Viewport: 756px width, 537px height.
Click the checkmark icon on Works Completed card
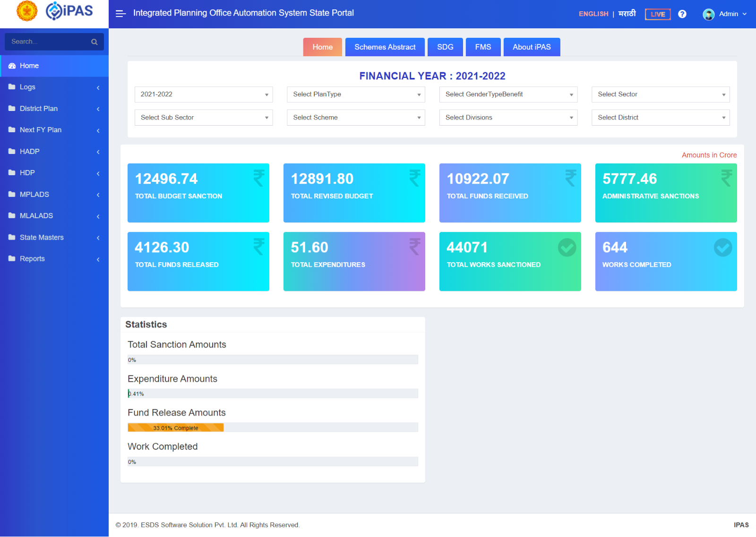click(722, 247)
